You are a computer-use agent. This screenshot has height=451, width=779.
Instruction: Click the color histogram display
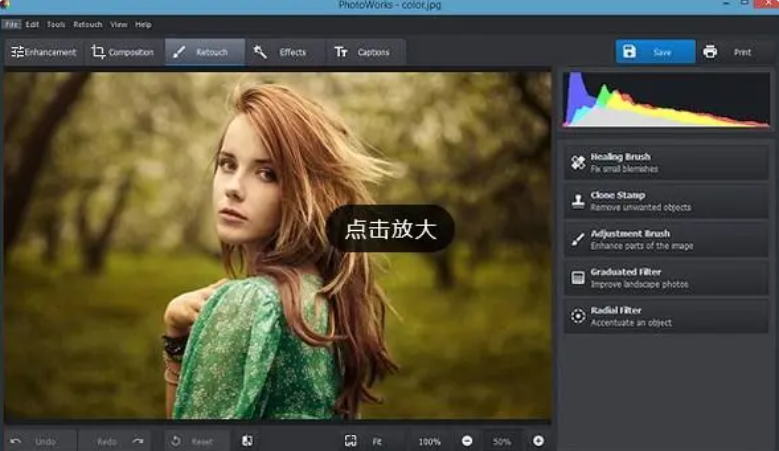tap(665, 100)
